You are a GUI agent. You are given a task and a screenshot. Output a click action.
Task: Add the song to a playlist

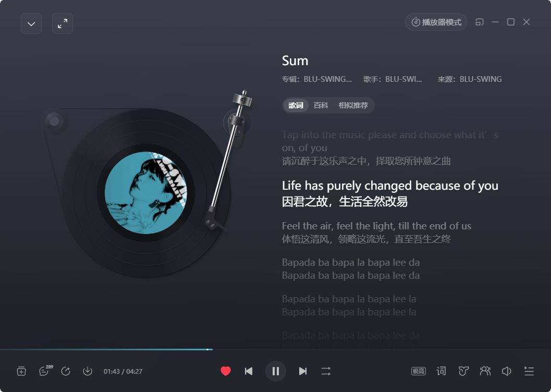[21, 371]
